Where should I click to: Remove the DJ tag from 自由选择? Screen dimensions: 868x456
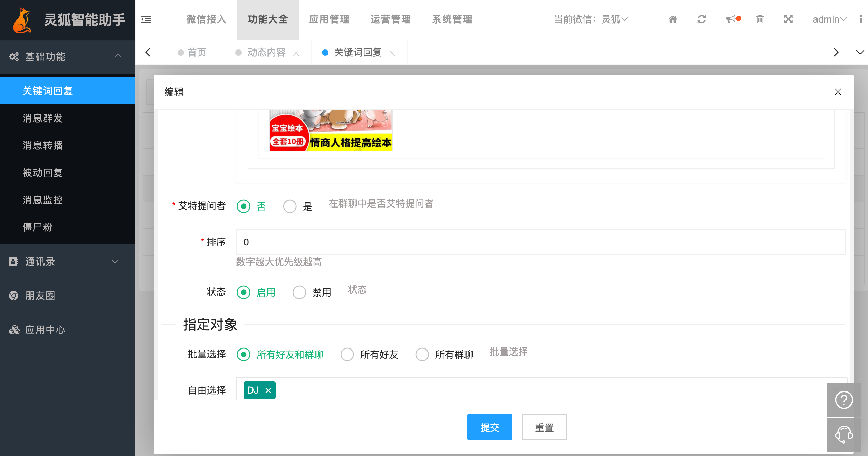pyautogui.click(x=268, y=390)
